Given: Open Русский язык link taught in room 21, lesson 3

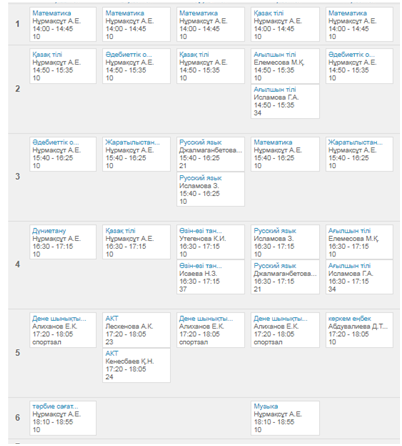Looking at the screenshot, I should [200, 142].
